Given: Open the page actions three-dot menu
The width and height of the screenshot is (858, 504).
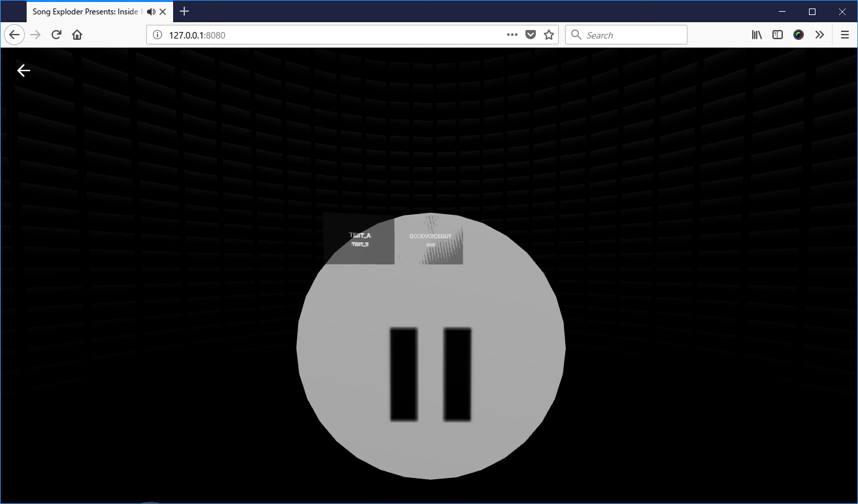Looking at the screenshot, I should point(512,35).
